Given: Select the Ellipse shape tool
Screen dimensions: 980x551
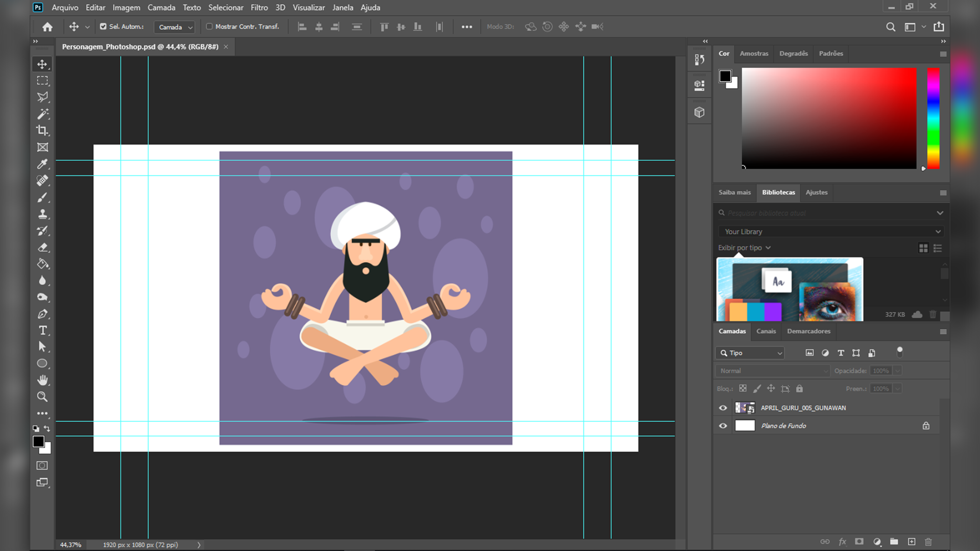Looking at the screenshot, I should [42, 364].
